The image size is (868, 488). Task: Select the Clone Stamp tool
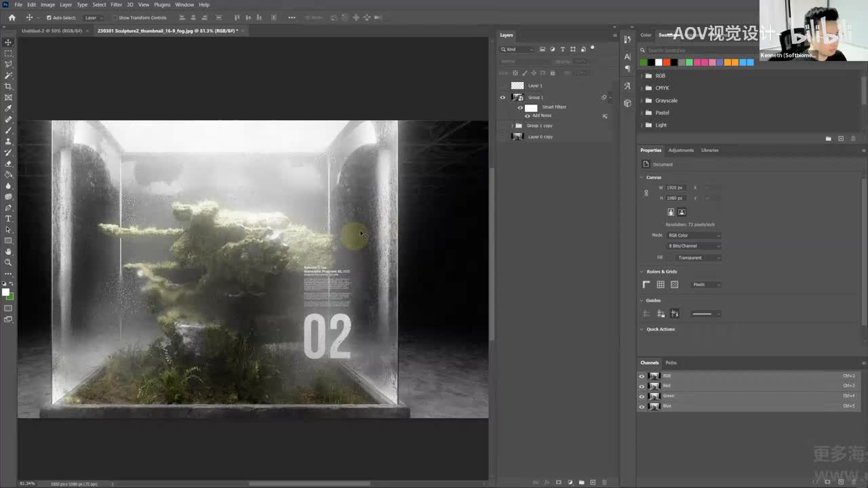[x=8, y=142]
